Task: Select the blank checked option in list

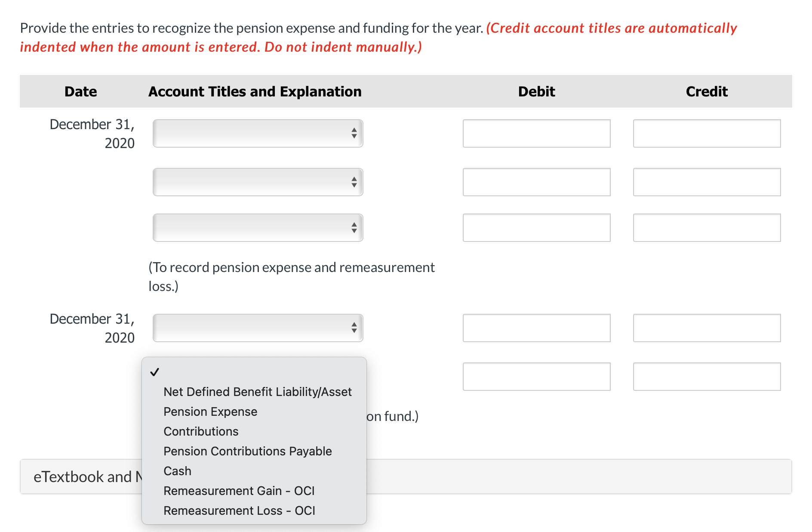Action: (x=254, y=372)
